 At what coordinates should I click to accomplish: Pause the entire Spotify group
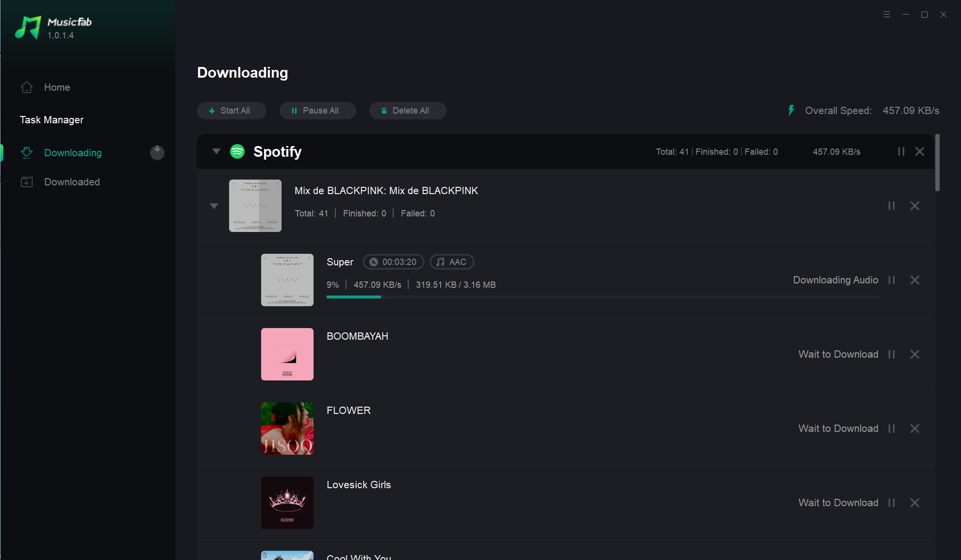coord(901,151)
